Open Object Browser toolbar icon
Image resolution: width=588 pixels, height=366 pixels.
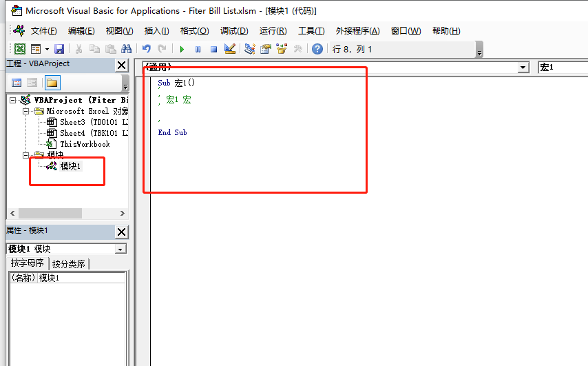click(x=281, y=49)
